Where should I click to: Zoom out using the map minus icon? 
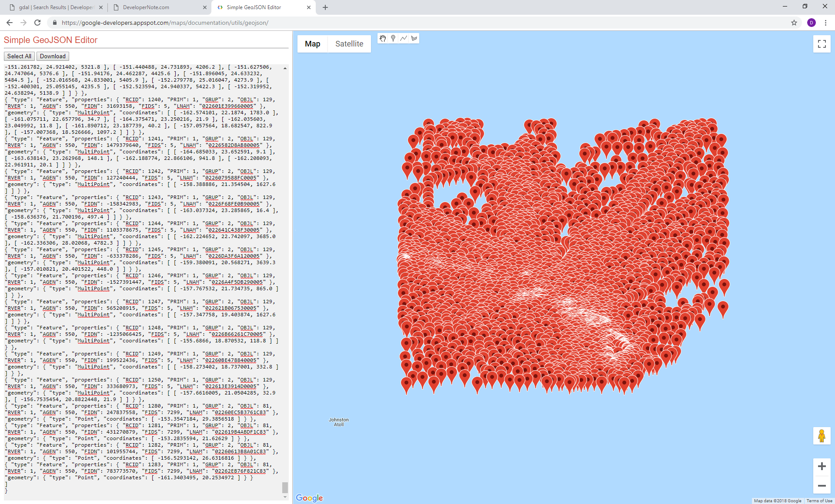[x=822, y=486]
